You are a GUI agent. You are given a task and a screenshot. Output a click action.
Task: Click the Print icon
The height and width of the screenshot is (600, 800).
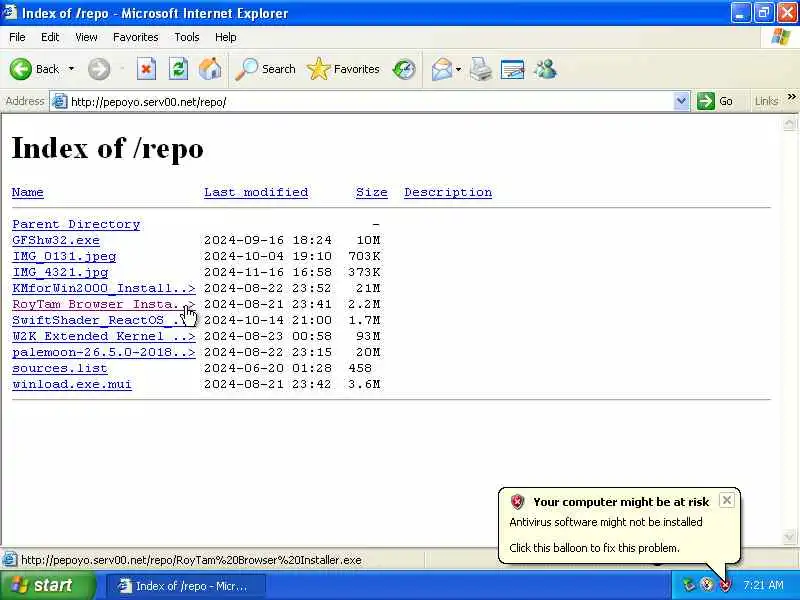(x=481, y=69)
